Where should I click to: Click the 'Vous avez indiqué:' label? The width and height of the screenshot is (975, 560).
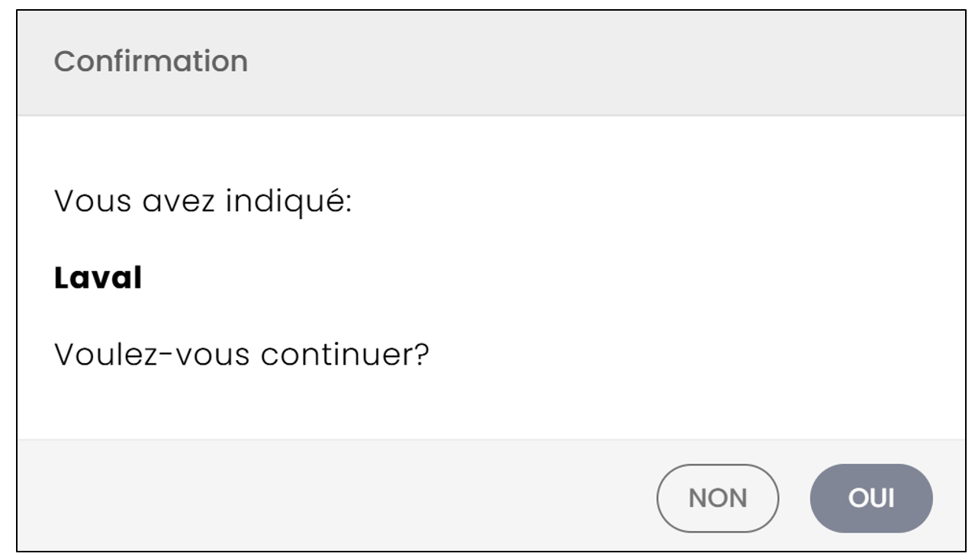click(x=202, y=203)
